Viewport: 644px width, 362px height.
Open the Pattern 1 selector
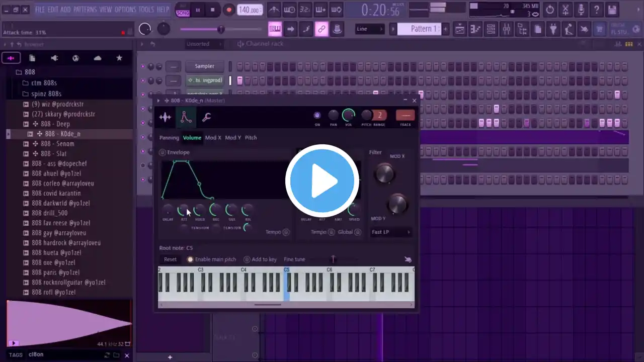coord(420,29)
